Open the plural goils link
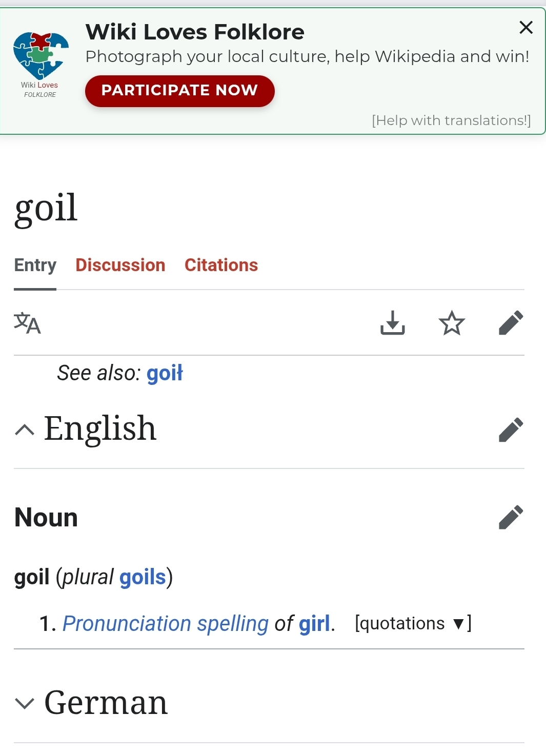This screenshot has width=546, height=756. [143, 577]
